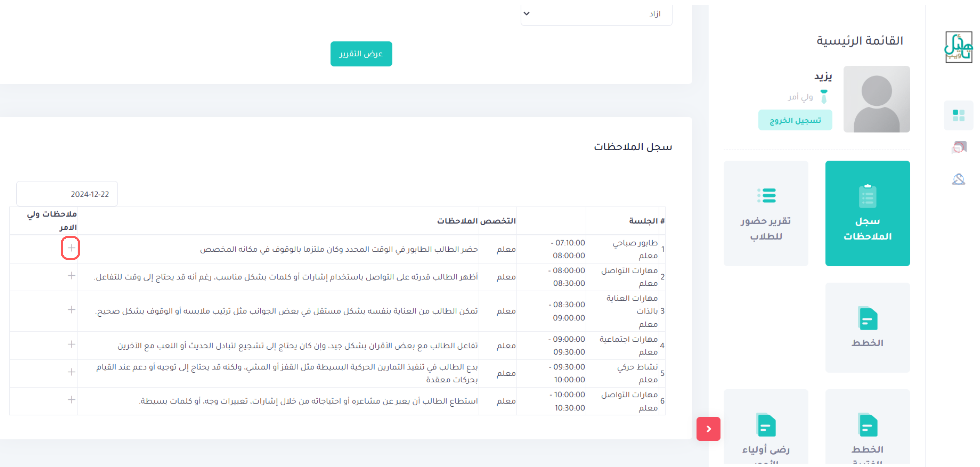Click the tie icon next to ولي أمر
980x467 pixels.
point(824,96)
